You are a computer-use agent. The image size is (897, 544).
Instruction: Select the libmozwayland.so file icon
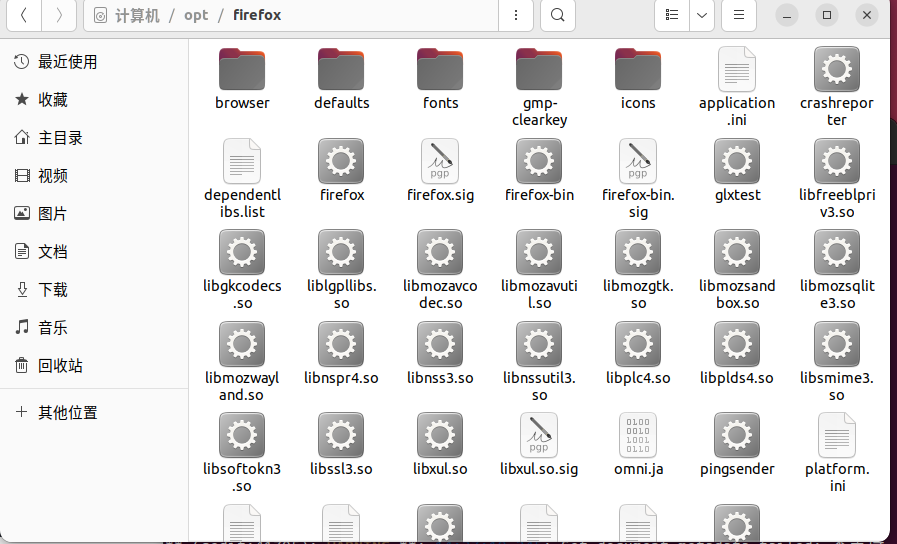coord(242,344)
